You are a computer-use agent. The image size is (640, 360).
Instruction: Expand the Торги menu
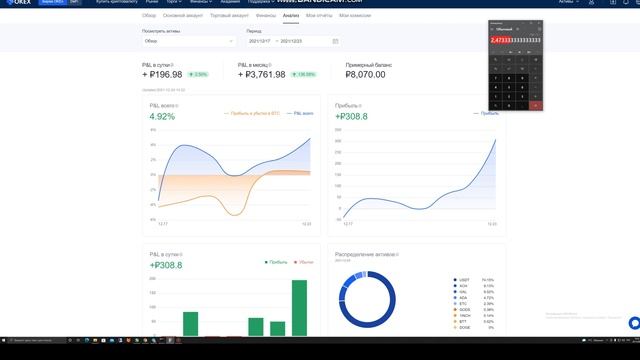pyautogui.click(x=173, y=2)
